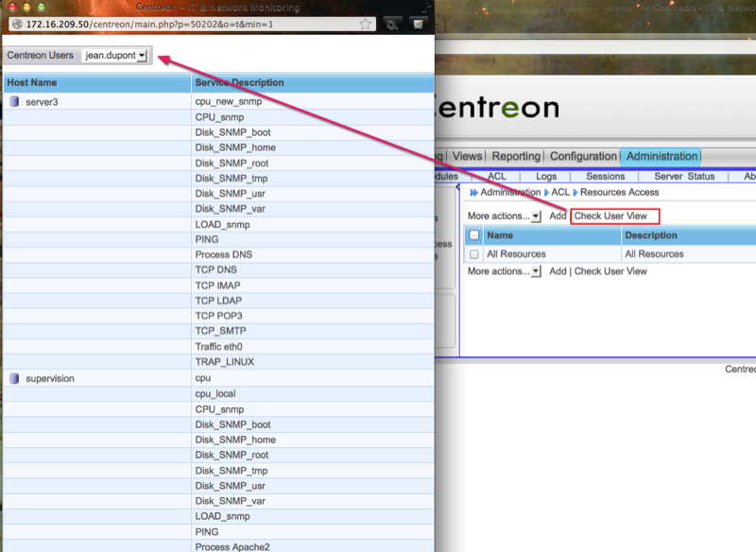Click the first browser extension icon
The height and width of the screenshot is (552, 756).
tap(391, 24)
